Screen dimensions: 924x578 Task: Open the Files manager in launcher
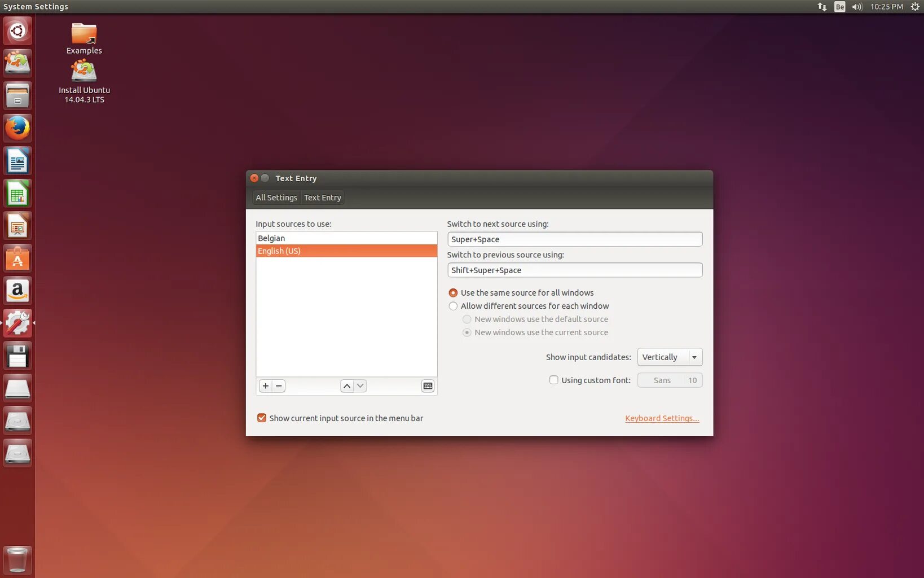tap(17, 95)
